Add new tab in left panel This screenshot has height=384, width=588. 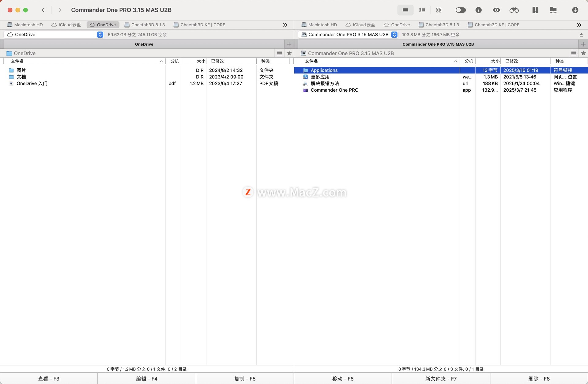click(x=289, y=44)
